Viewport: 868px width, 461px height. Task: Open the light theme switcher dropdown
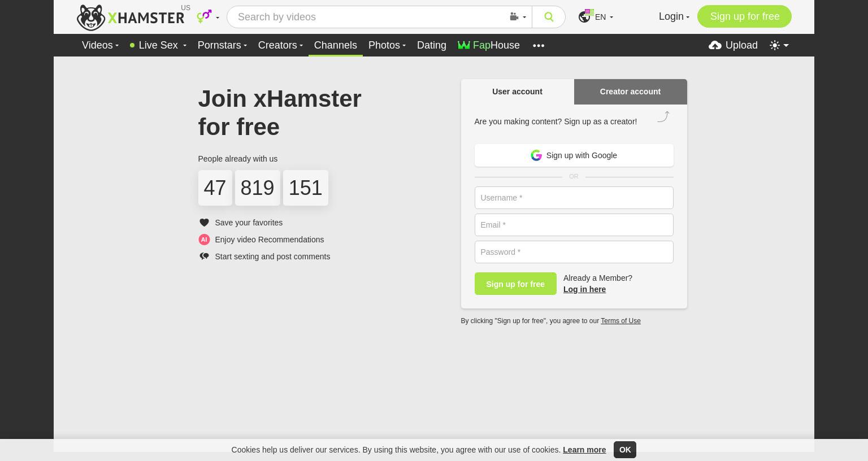click(x=779, y=45)
